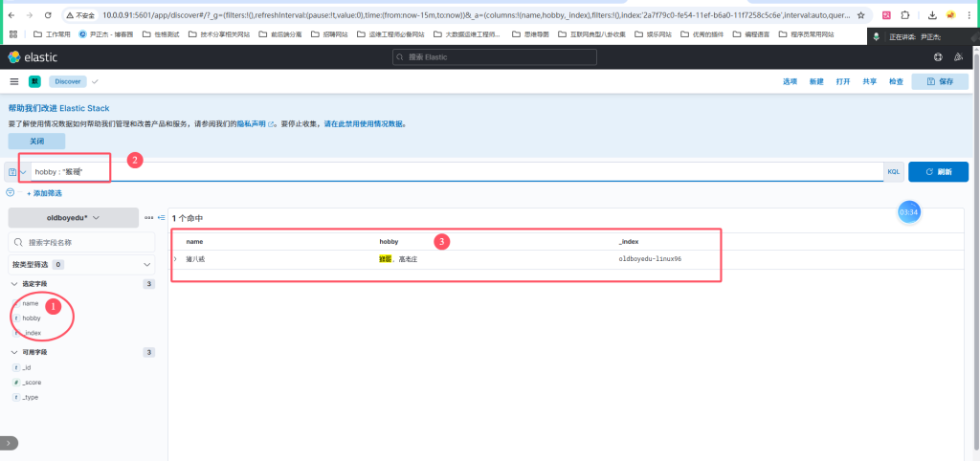Bookmark this page with star icon
This screenshot has width=980, height=461.
pyautogui.click(x=861, y=15)
